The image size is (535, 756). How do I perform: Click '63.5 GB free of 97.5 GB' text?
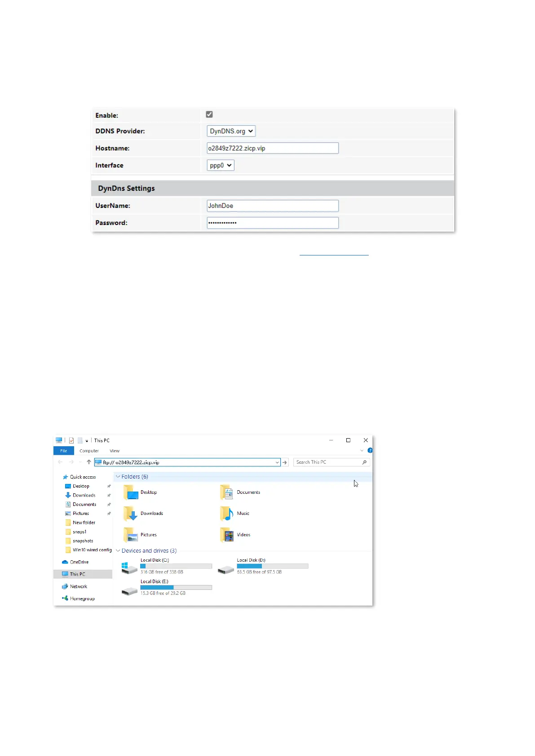click(259, 572)
